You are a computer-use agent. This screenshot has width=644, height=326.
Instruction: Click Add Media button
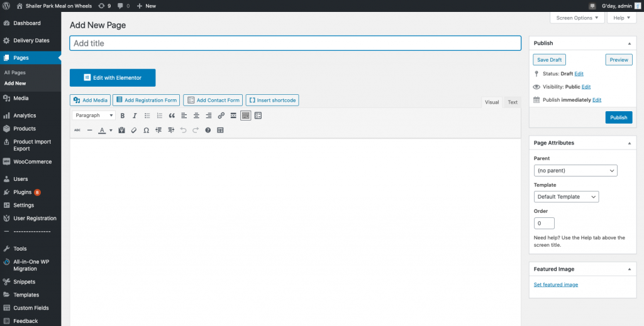[x=91, y=100]
